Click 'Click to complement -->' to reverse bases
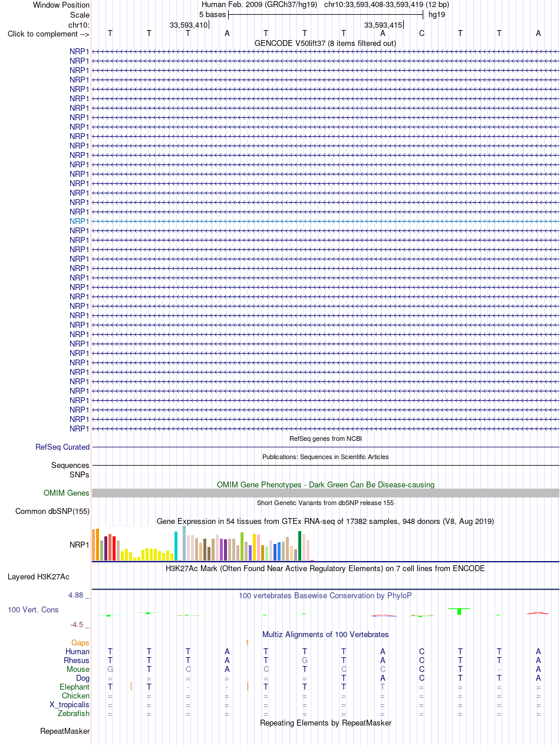This screenshot has height=745, width=560. coord(48,34)
